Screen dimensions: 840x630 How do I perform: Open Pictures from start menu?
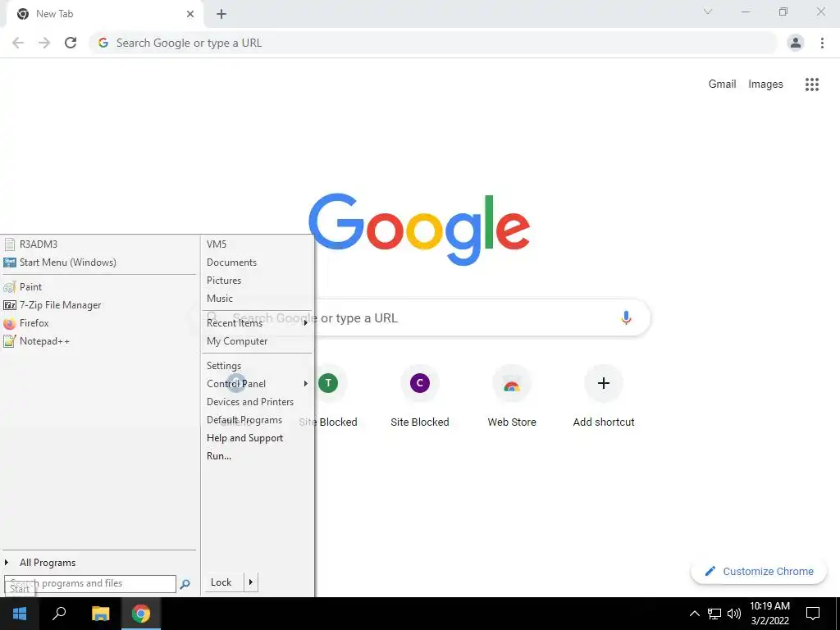coord(224,281)
